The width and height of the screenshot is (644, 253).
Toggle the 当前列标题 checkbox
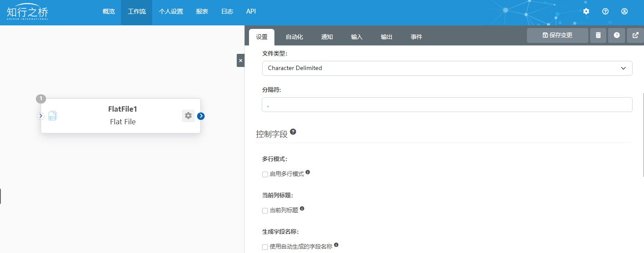pos(265,211)
